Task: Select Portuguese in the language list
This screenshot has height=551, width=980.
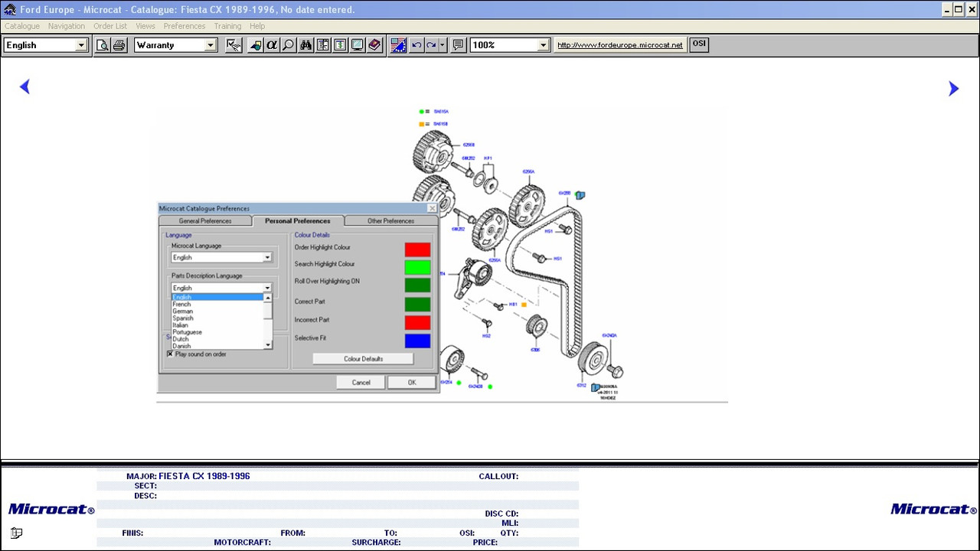Action: [217, 332]
